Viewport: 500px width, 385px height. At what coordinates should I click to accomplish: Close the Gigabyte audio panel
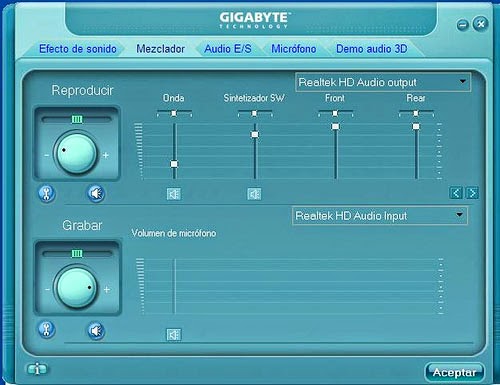point(481,24)
